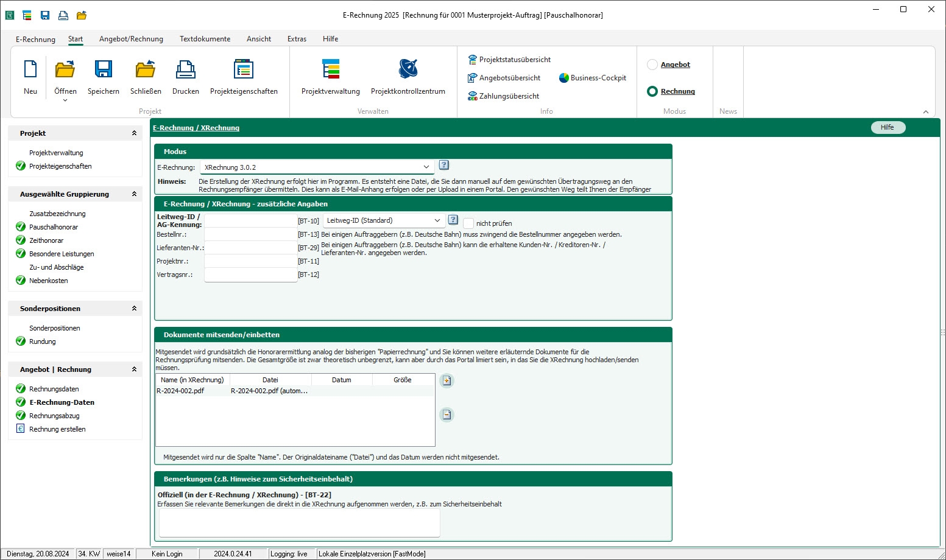946x560 pixels.
Task: Click help icon beside Leitweg-ID (Standard) dropdown
Action: click(x=453, y=220)
